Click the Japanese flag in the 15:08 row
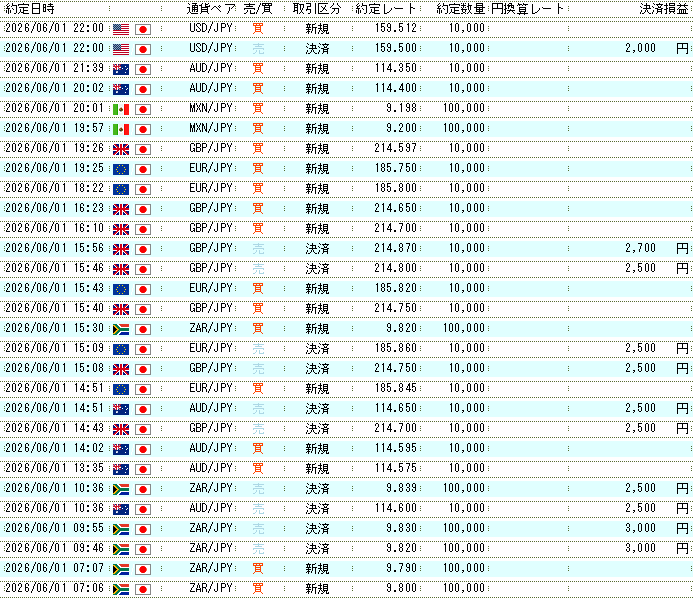The image size is (693, 598). (x=143, y=369)
